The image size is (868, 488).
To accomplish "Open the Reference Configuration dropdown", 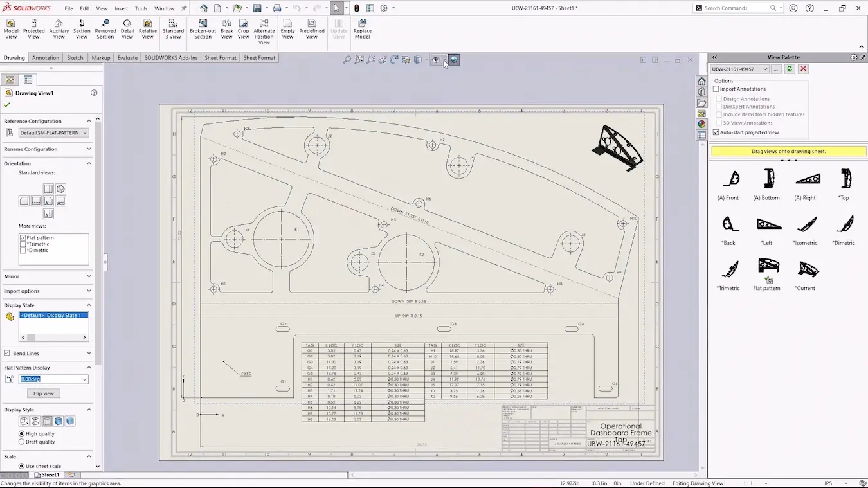I will click(x=54, y=133).
